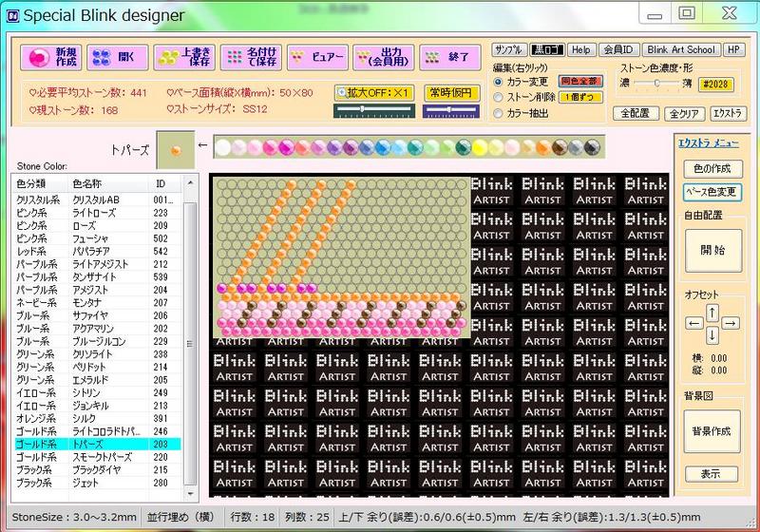The width and height of the screenshot is (760, 532).
Task: Click the 全配置 place-all button
Action: pos(635,113)
